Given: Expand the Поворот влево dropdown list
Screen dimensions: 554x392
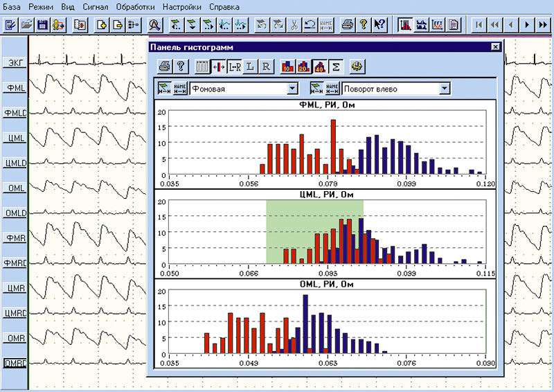Looking at the screenshot, I should 444,88.
